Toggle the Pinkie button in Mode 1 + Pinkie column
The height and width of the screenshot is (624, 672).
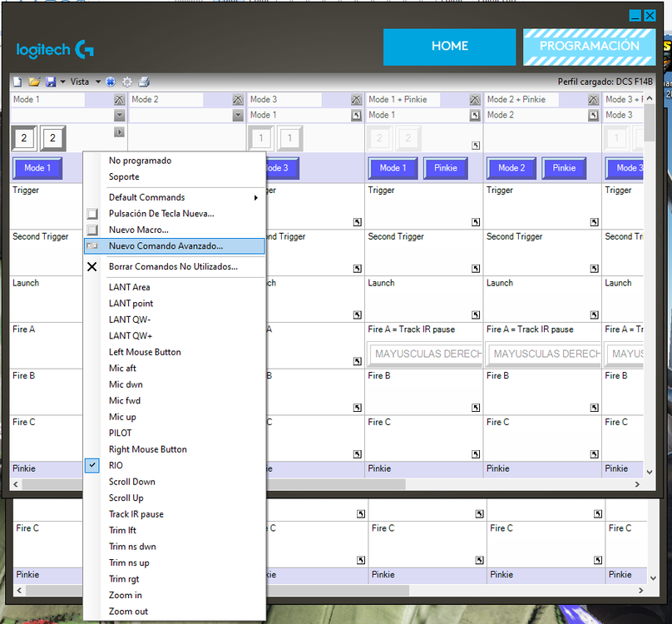click(446, 168)
